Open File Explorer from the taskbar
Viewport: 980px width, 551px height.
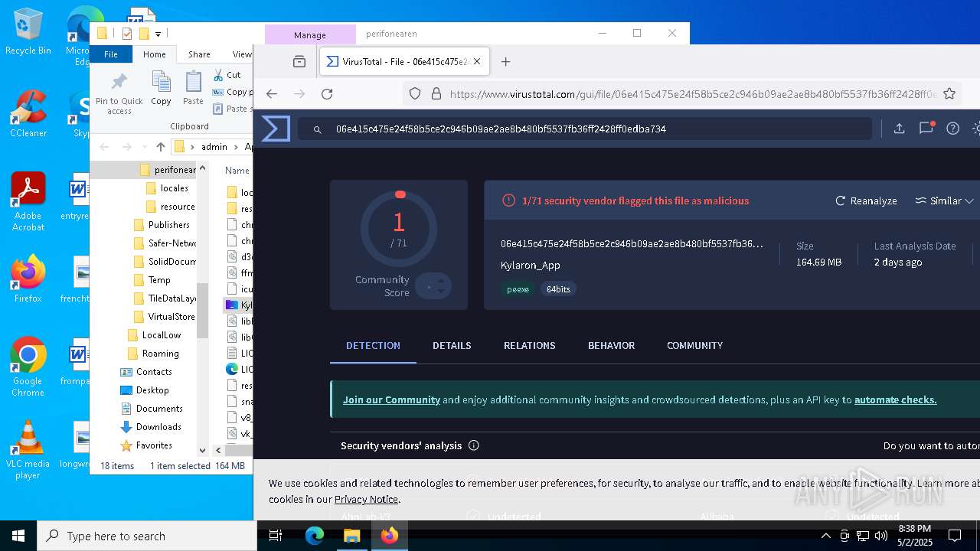click(x=351, y=536)
